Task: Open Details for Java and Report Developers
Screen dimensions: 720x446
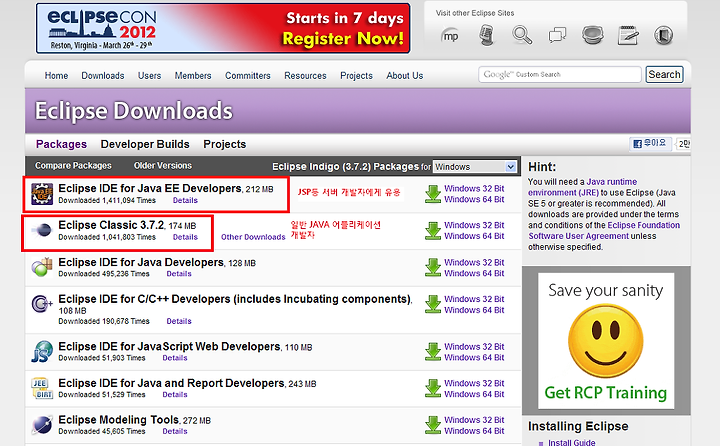Action: (x=174, y=395)
